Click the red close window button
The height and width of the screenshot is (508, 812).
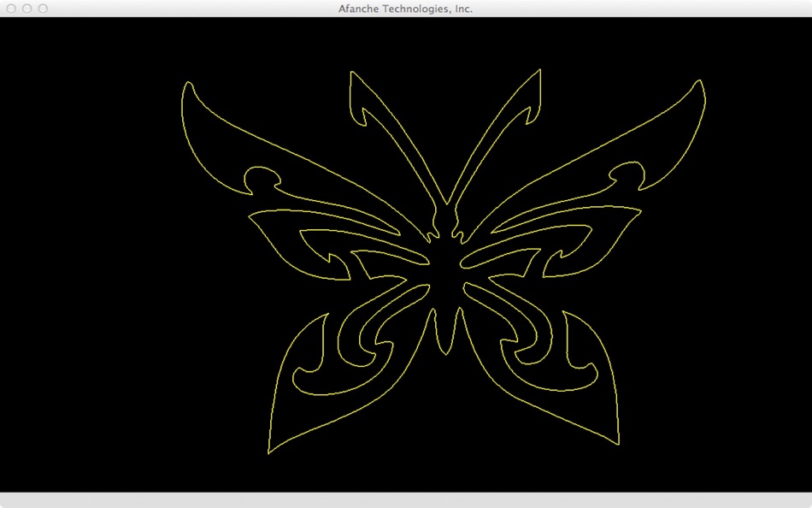click(11, 9)
